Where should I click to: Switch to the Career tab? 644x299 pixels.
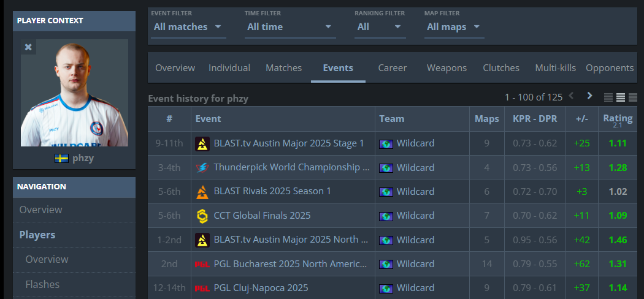click(x=393, y=67)
